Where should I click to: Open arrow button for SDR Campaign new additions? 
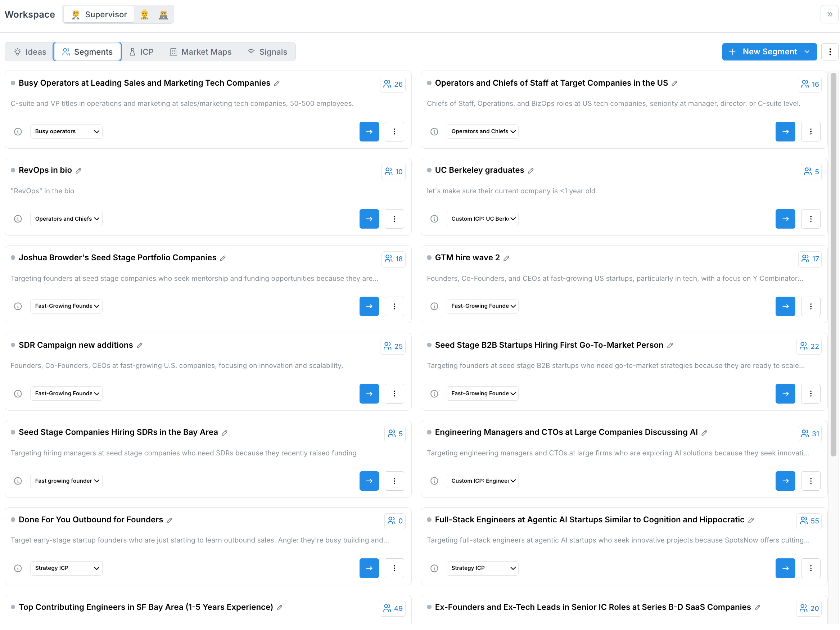click(x=369, y=393)
